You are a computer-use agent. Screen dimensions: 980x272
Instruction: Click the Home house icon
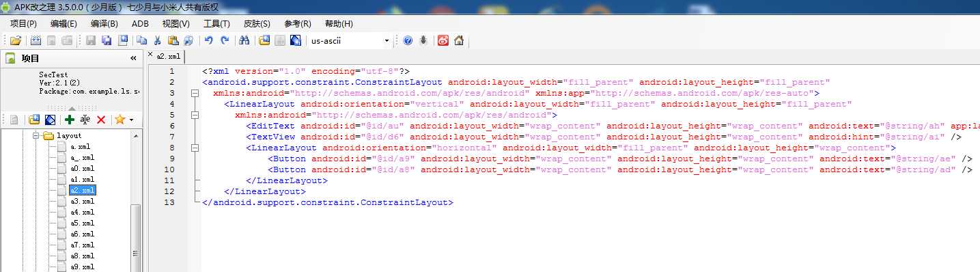pos(459,40)
